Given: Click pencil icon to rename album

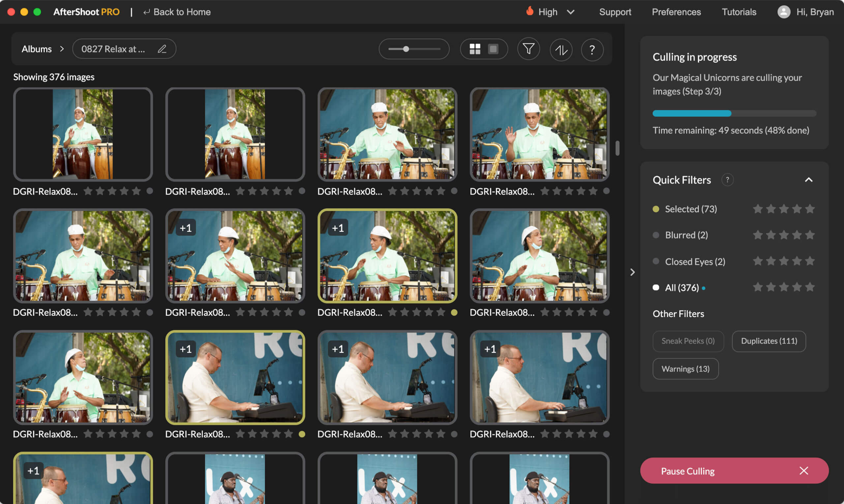Looking at the screenshot, I should pos(162,49).
